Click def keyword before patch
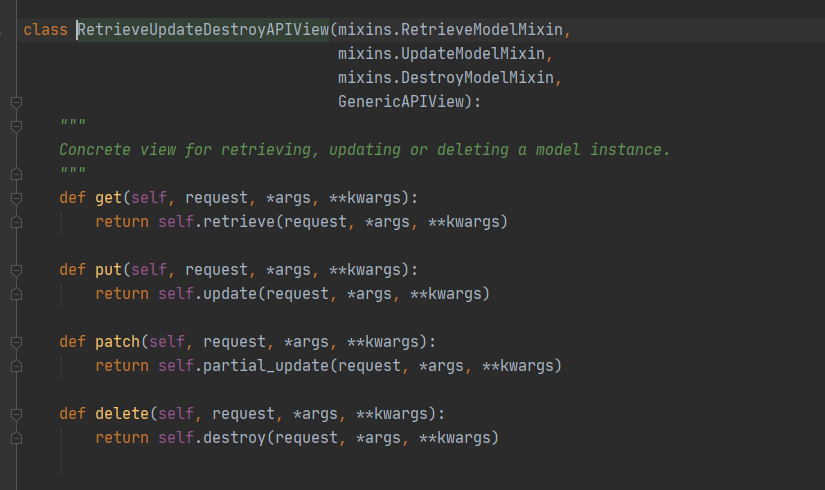The width and height of the screenshot is (825, 490). [73, 342]
